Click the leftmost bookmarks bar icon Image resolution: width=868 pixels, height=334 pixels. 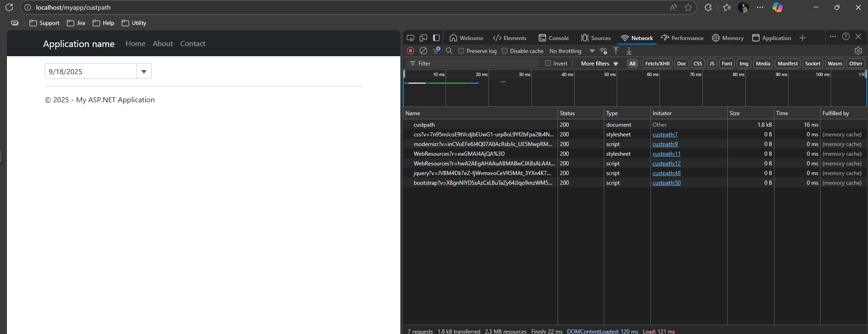[x=15, y=23]
